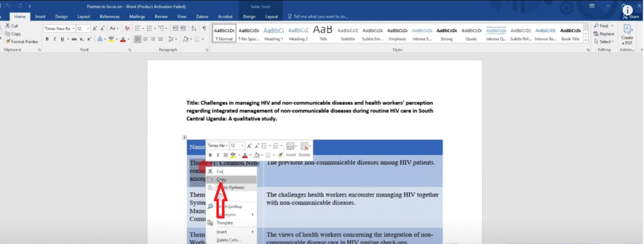The width and height of the screenshot is (644, 244).
Task: Open the Select dropdown in Editing group
Action: coord(604,42)
